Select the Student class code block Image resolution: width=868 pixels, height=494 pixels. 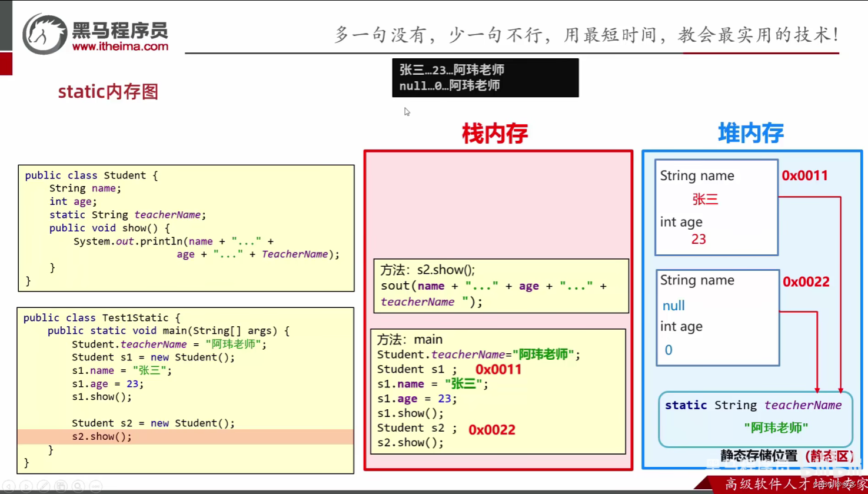186,227
